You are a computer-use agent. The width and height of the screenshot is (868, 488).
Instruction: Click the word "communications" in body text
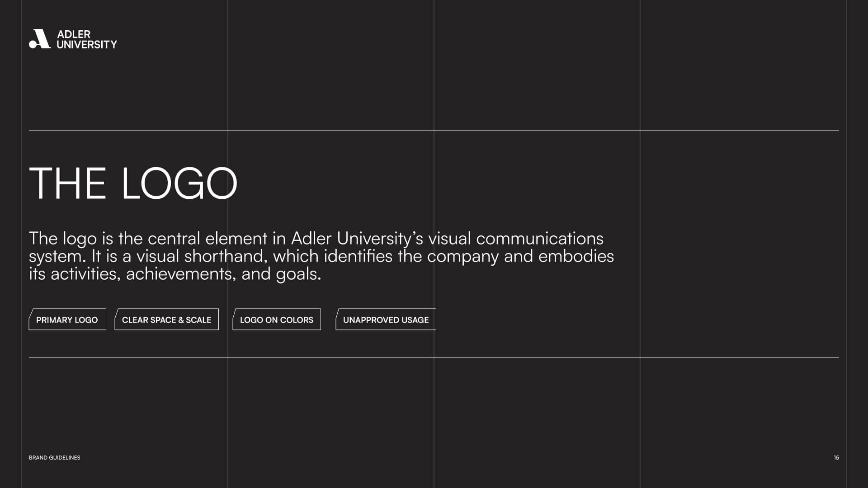pyautogui.click(x=539, y=239)
